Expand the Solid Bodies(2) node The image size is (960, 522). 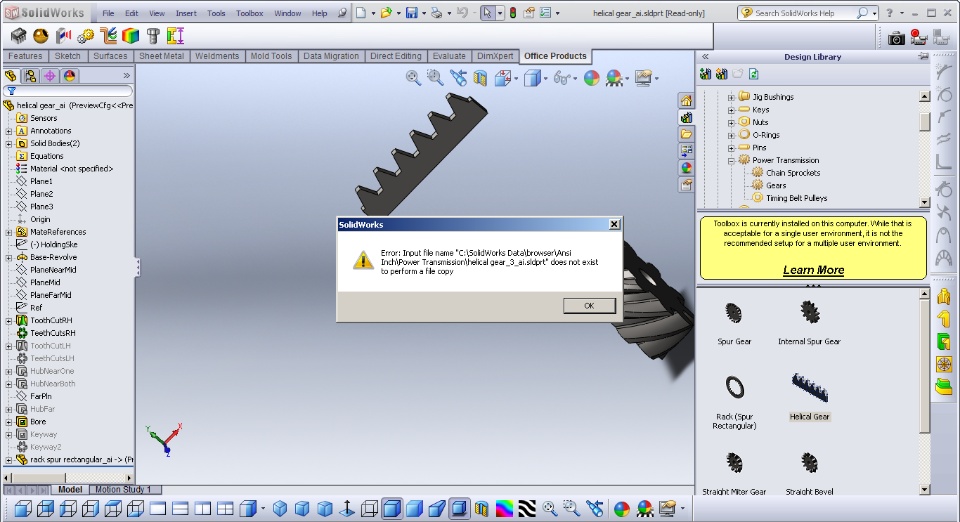[x=9, y=144]
